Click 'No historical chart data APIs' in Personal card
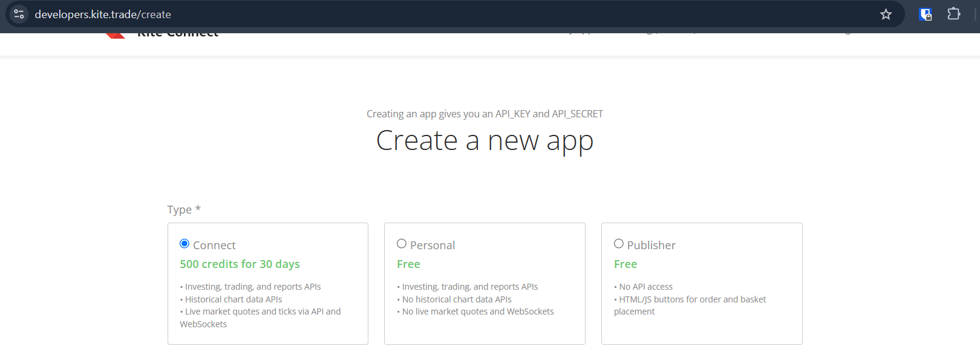 coord(457,299)
